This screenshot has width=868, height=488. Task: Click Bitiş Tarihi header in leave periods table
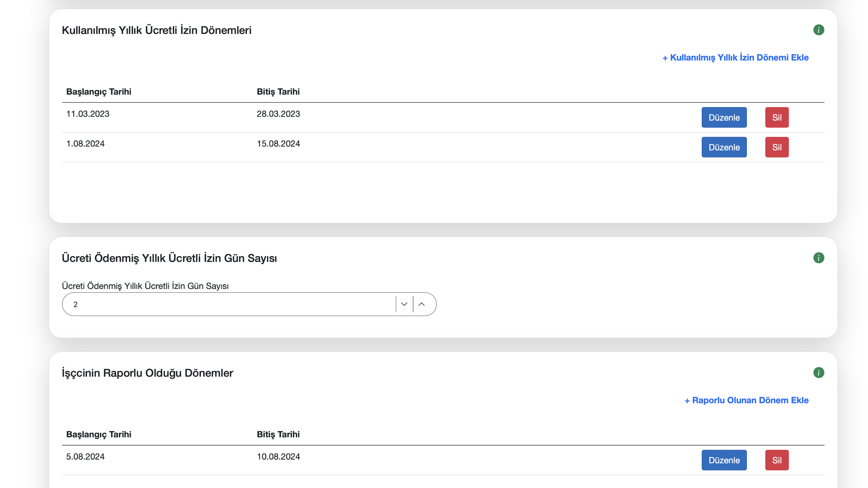coord(278,91)
